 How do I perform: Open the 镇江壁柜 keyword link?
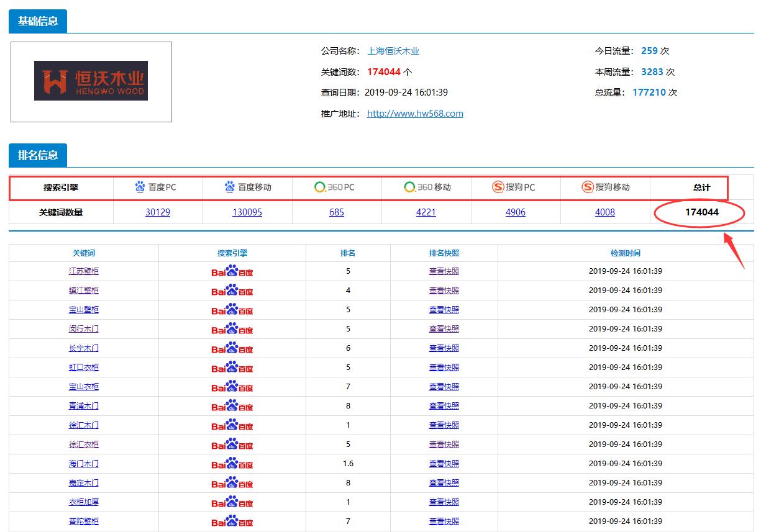pyautogui.click(x=84, y=291)
